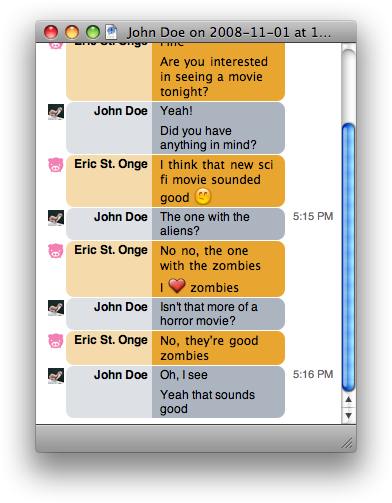Viewport: 392px width, 503px height.
Task: Zoom the window with the green button
Action: pos(93,32)
